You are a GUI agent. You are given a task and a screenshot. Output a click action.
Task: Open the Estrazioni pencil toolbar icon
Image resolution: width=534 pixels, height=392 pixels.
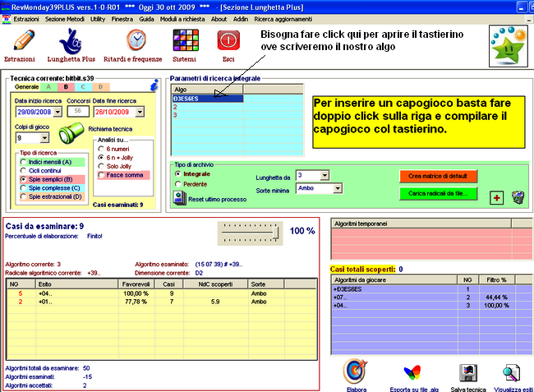24,40
